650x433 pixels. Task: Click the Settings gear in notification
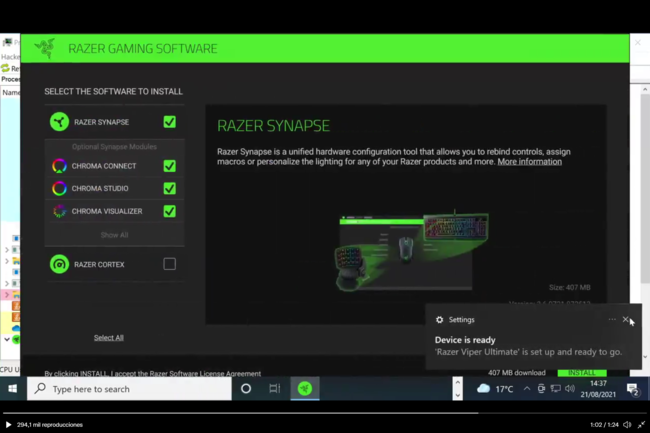pos(439,319)
